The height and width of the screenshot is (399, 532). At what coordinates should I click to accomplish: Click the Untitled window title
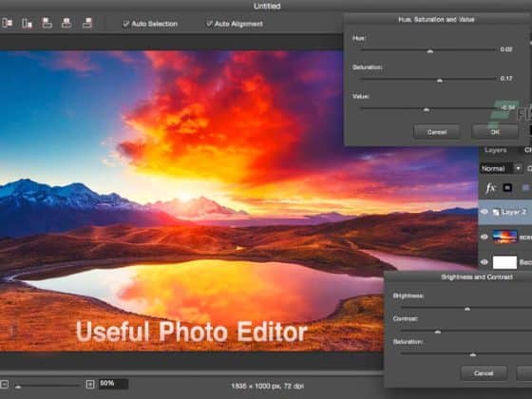coord(267,6)
